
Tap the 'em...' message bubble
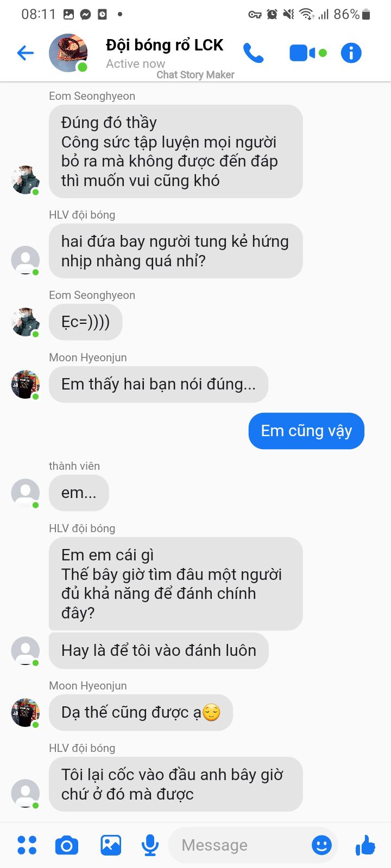(79, 493)
